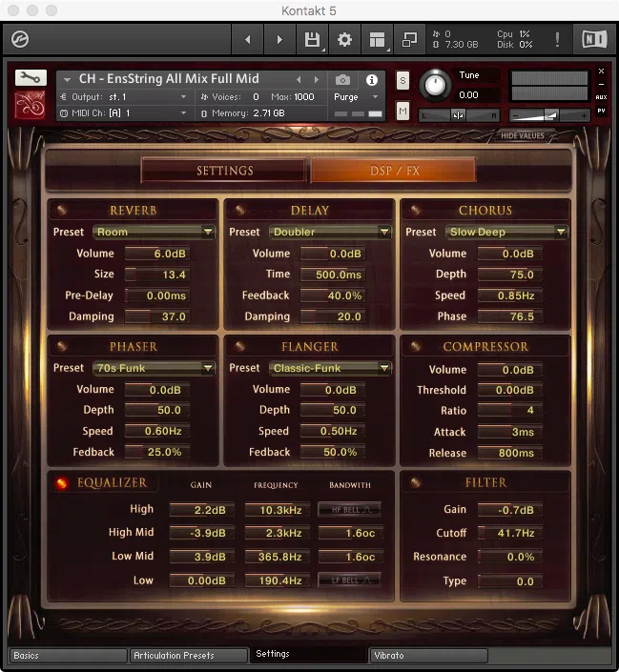Toggle the Equalizer power button
Screen dimensions: 619x672
tap(62, 483)
